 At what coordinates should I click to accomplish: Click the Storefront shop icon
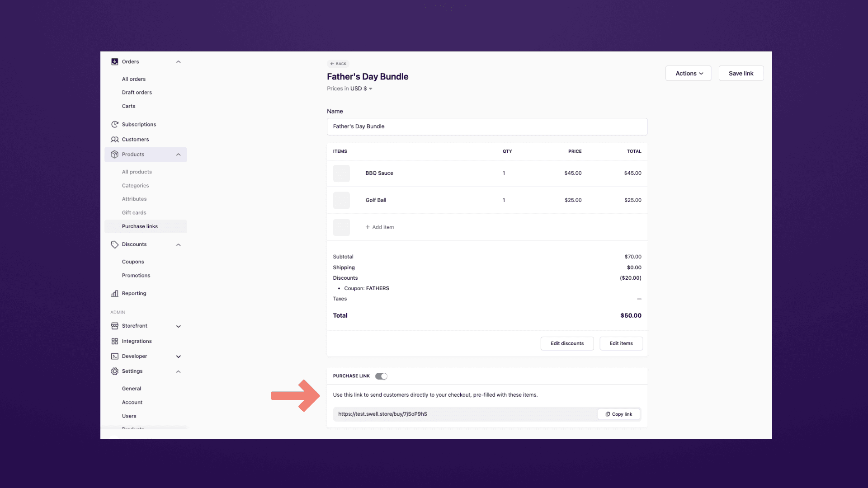pyautogui.click(x=115, y=326)
